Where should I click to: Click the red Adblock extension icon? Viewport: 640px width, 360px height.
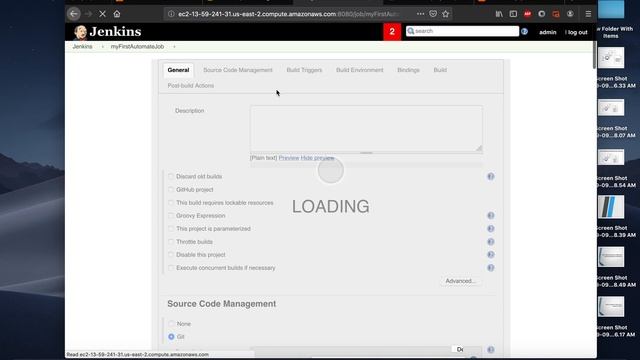527,14
